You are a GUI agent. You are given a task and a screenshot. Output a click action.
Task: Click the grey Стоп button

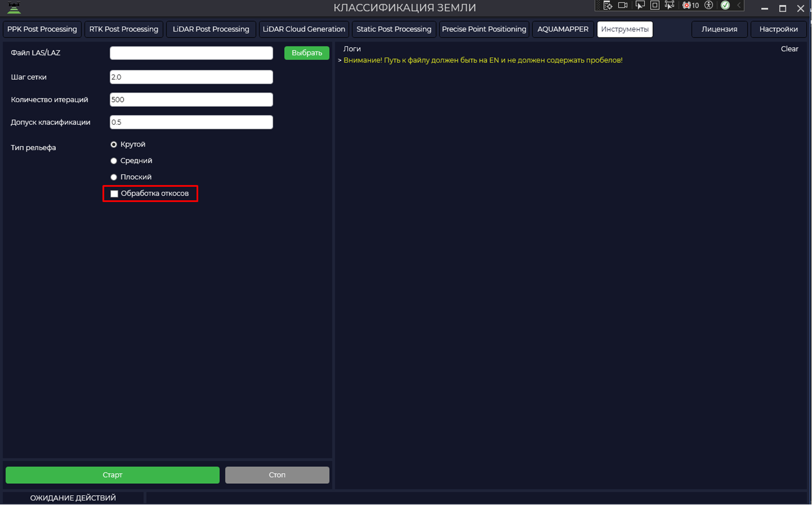(277, 475)
